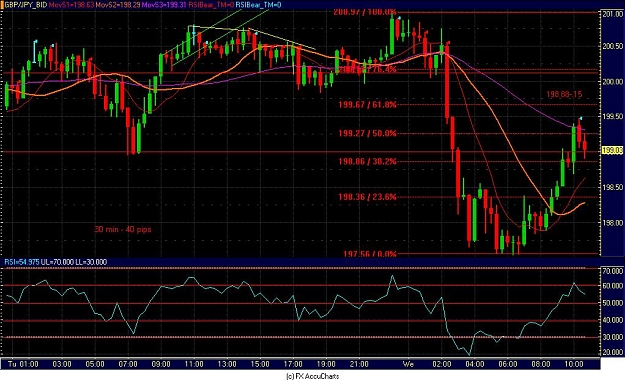Click the 19:00 time axis label
The width and height of the screenshot is (625, 380).
click(326, 364)
